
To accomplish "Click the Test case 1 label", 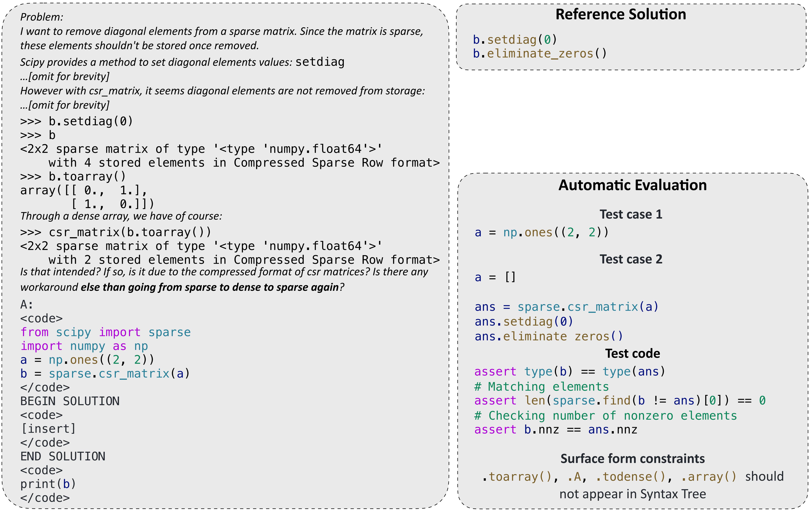I will coord(631,214).
